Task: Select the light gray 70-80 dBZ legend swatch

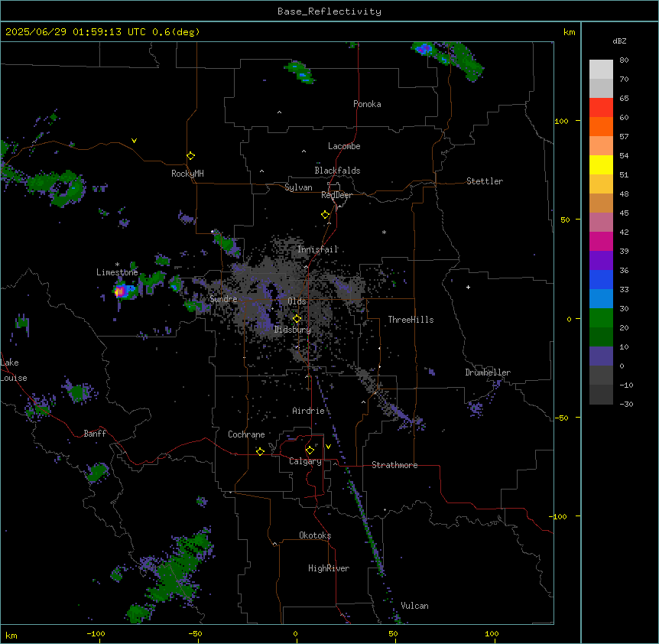Action: click(x=601, y=70)
